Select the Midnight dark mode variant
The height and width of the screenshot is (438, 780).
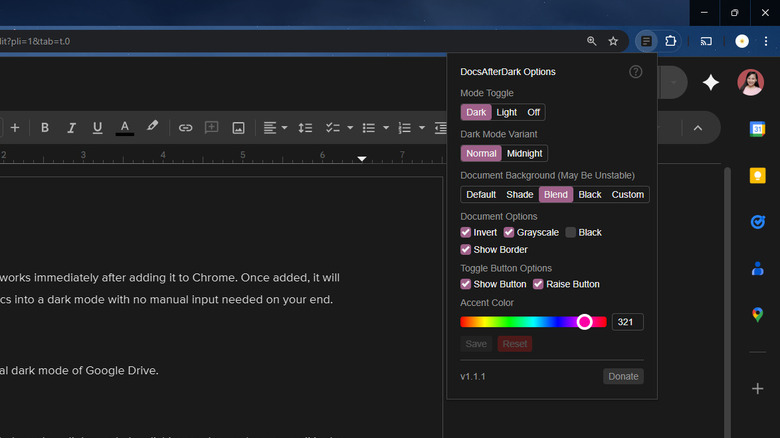524,153
